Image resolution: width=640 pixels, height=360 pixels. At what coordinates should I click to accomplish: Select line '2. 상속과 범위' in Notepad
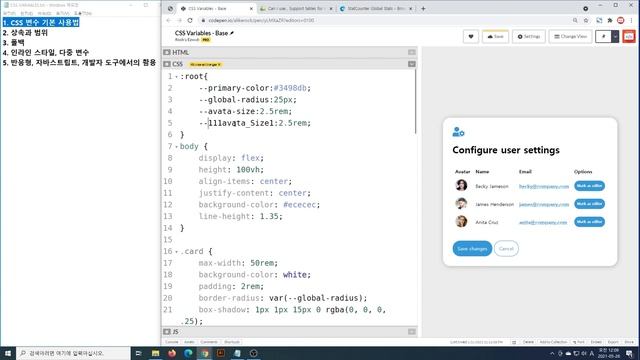(x=25, y=33)
